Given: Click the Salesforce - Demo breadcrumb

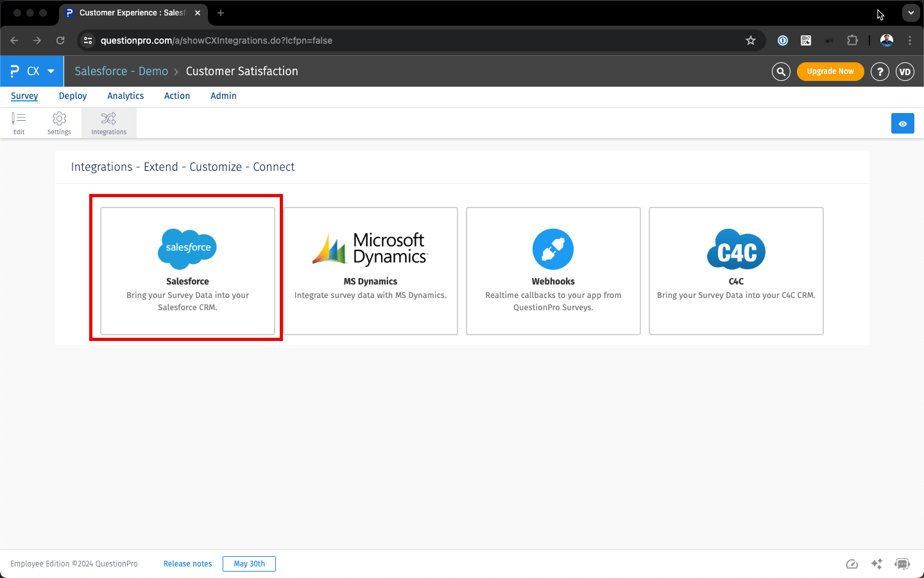Looking at the screenshot, I should click(121, 71).
